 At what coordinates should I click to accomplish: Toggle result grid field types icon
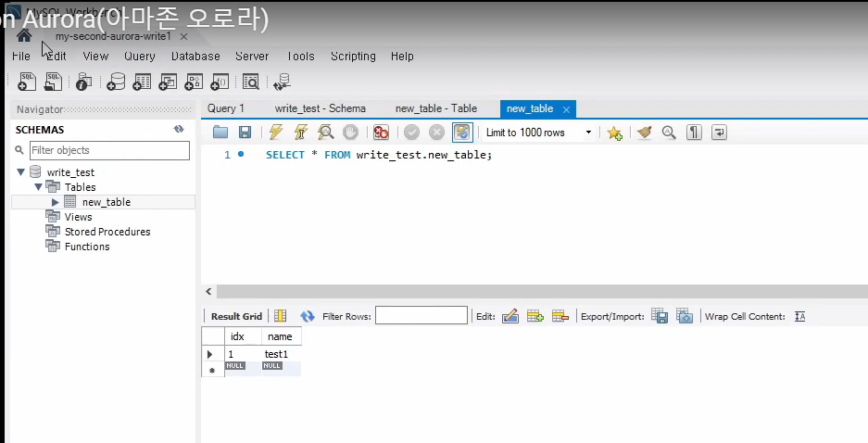281,316
